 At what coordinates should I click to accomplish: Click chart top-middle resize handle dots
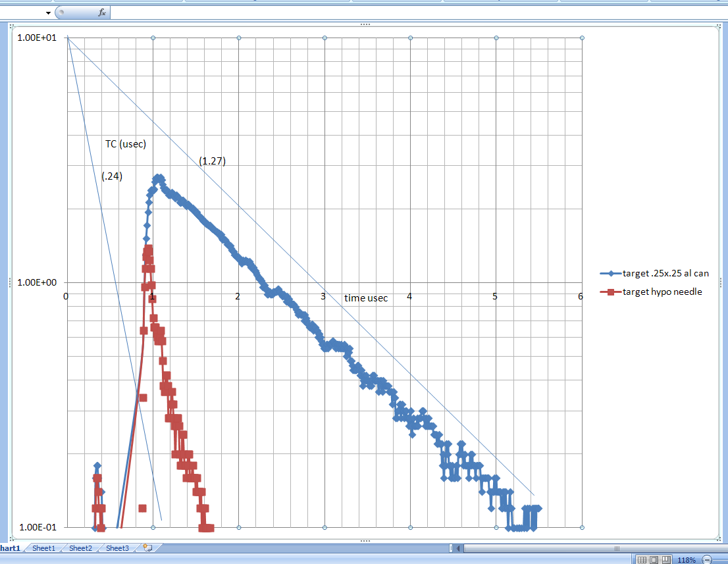click(x=365, y=24)
